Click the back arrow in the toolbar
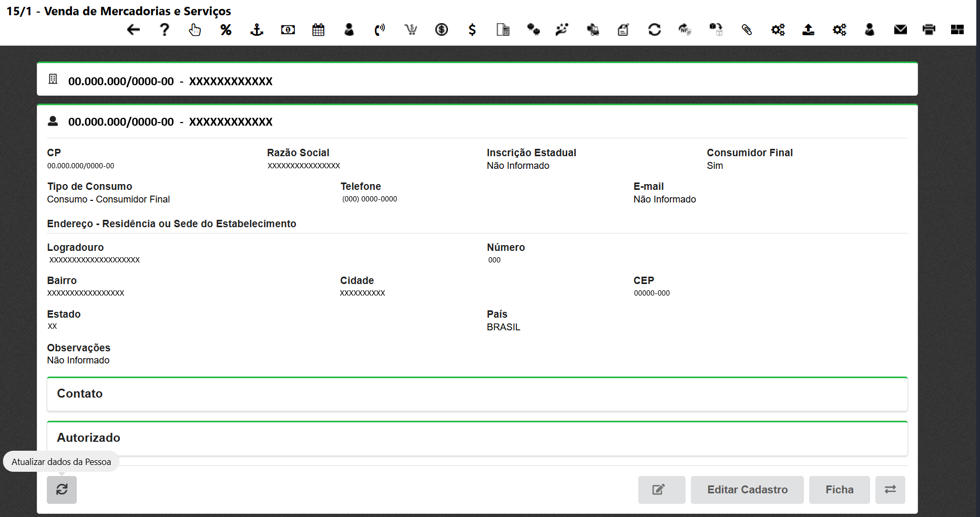This screenshot has width=980, height=517. coord(134,30)
